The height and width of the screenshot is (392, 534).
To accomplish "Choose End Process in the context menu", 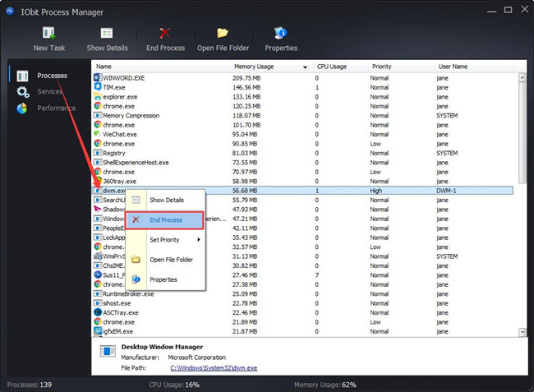I will point(165,220).
